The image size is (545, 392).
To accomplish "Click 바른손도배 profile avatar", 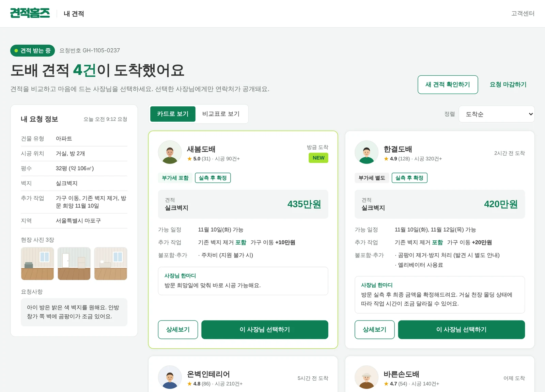I will 367,377.
